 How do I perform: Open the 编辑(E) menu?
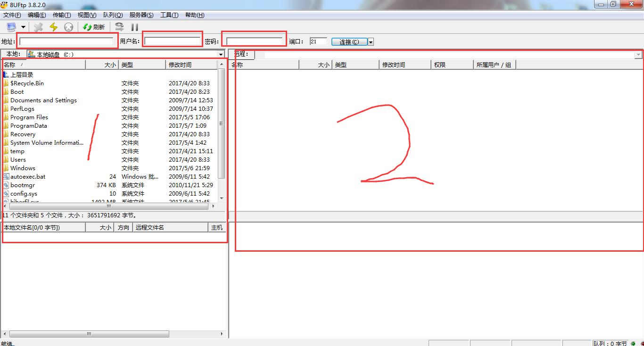pos(37,15)
